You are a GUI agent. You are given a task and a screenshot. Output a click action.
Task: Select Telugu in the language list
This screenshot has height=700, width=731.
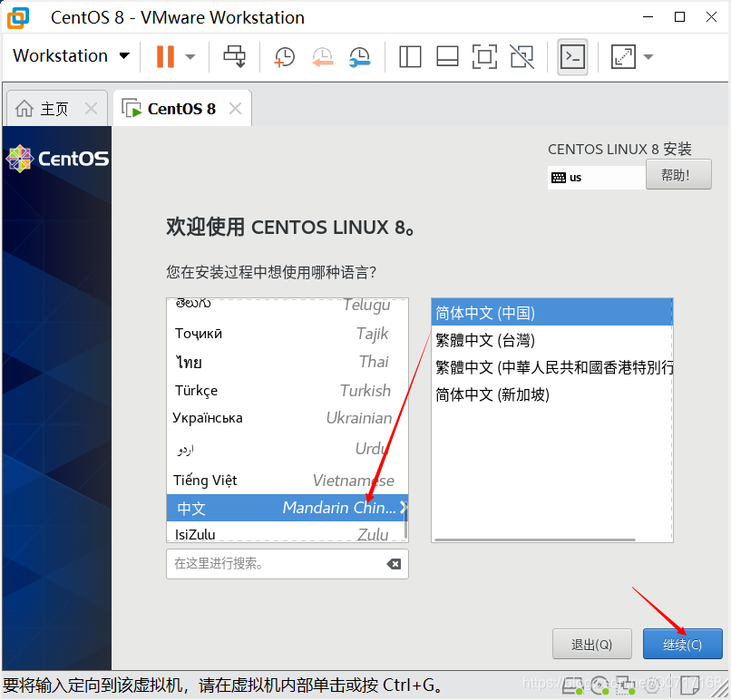tap(288, 305)
